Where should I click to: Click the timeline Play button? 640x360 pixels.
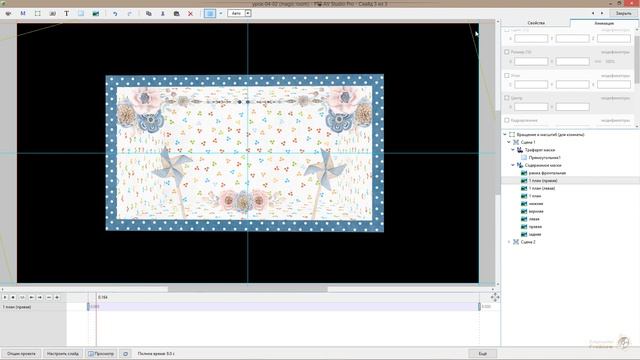click(x=5, y=298)
